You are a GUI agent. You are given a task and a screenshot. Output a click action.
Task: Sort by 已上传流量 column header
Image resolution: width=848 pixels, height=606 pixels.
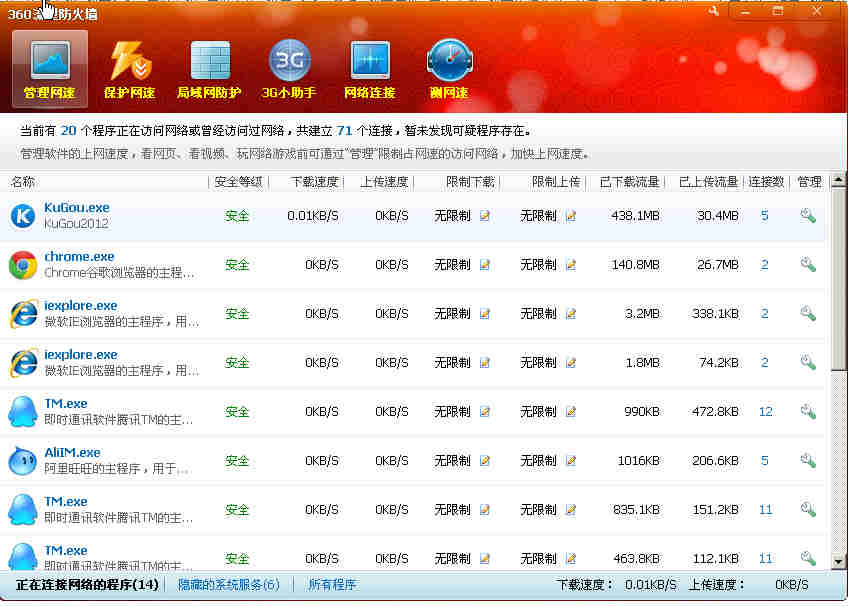[x=708, y=182]
